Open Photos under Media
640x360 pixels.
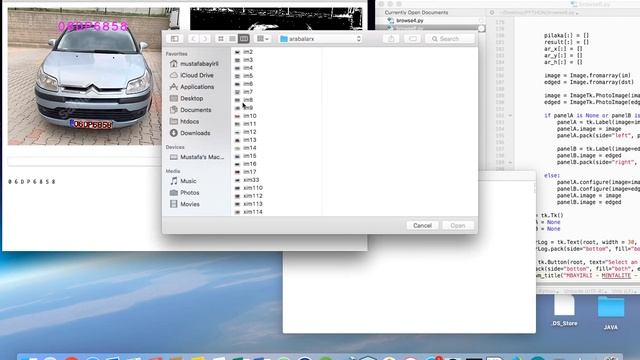(x=185, y=193)
